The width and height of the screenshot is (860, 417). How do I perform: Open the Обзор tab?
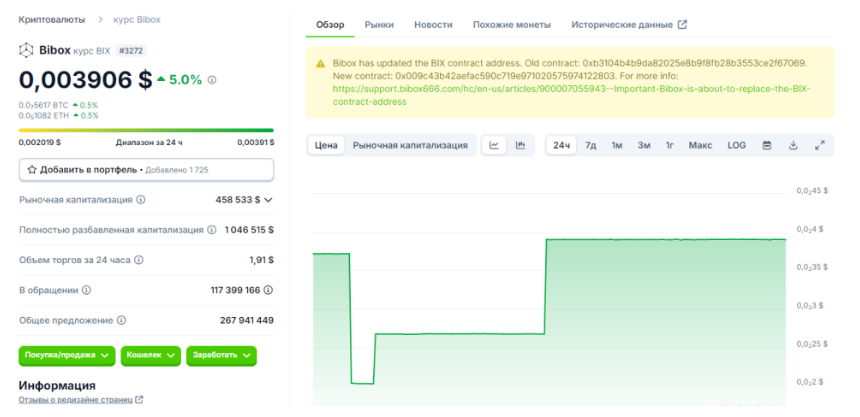pyautogui.click(x=330, y=25)
